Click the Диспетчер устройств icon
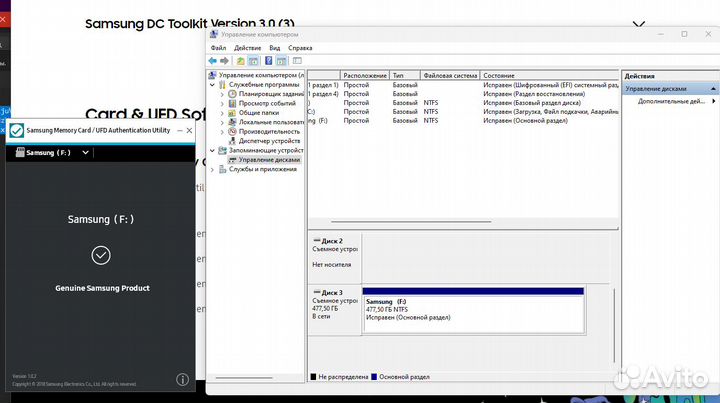The height and width of the screenshot is (403, 720). pyautogui.click(x=232, y=141)
